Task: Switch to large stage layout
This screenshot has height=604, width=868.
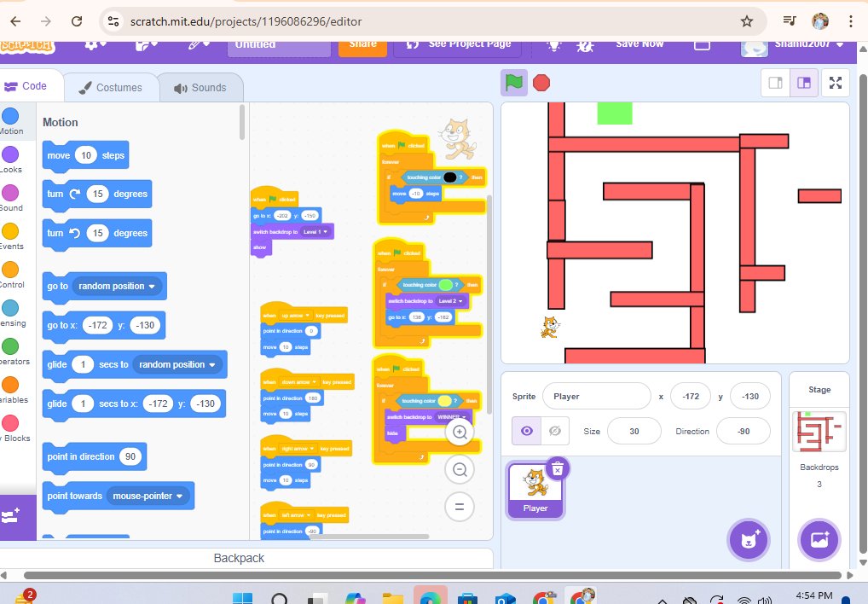Action: (x=804, y=83)
